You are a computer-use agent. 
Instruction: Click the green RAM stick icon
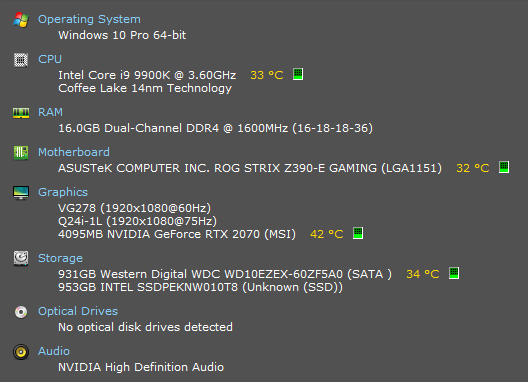(21, 113)
